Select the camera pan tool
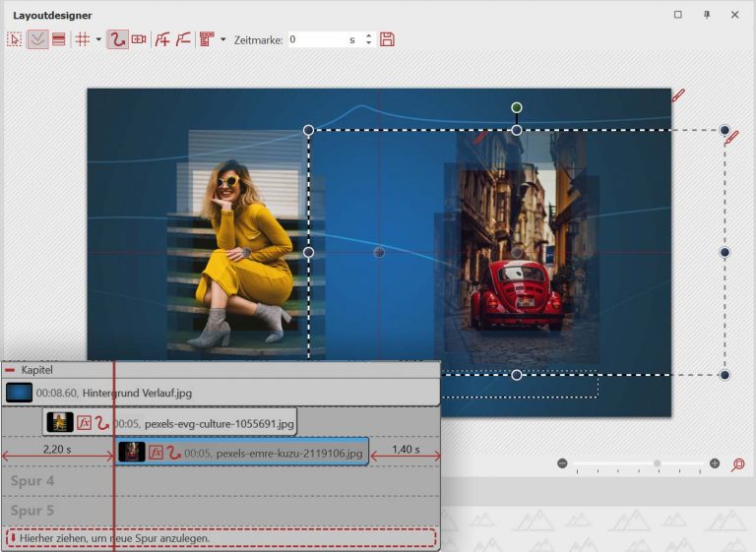 (x=139, y=39)
